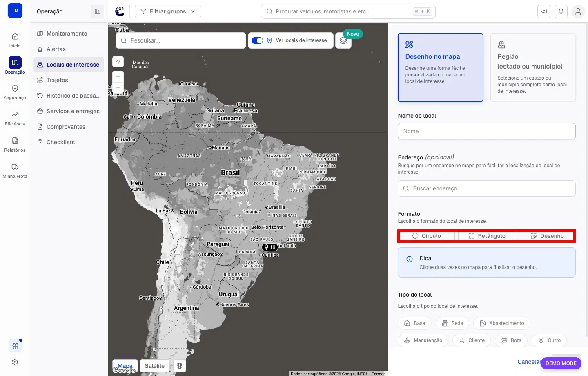
Task: Zoom out on the map
Action: (118, 87)
